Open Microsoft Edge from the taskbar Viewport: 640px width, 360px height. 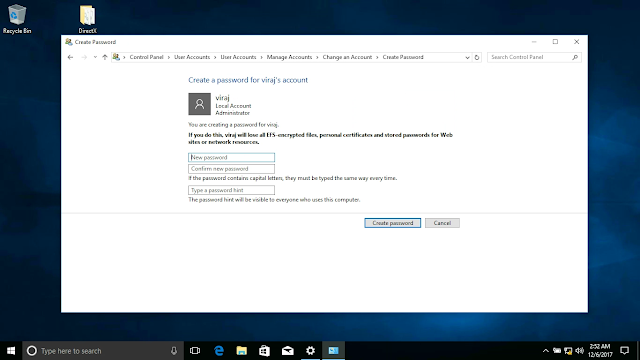pyautogui.click(x=219, y=351)
